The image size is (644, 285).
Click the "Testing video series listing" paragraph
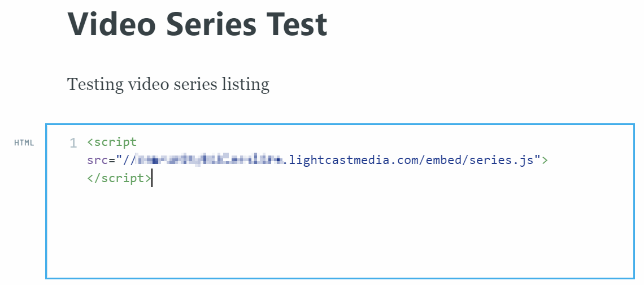tap(168, 84)
